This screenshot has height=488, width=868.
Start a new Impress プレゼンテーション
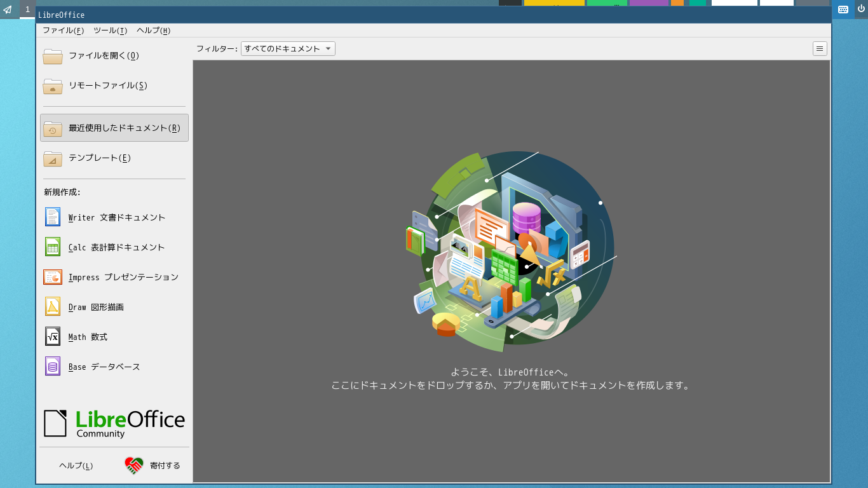pos(114,277)
